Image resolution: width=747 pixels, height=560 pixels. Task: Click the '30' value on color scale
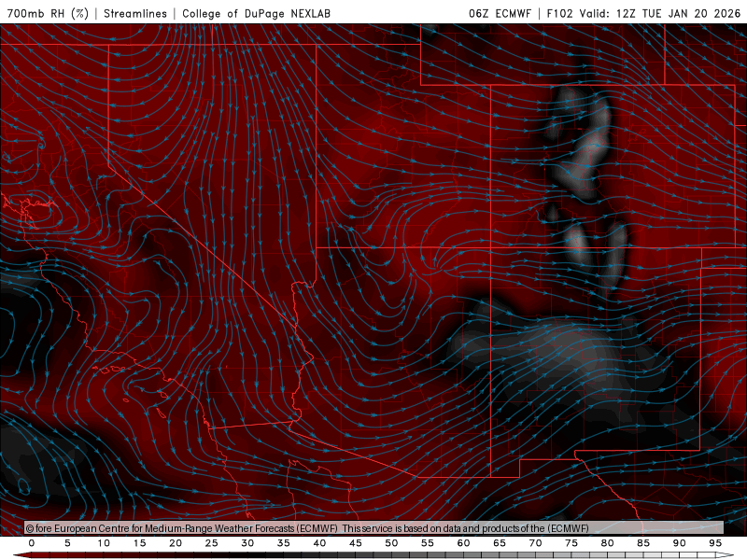pos(247,543)
